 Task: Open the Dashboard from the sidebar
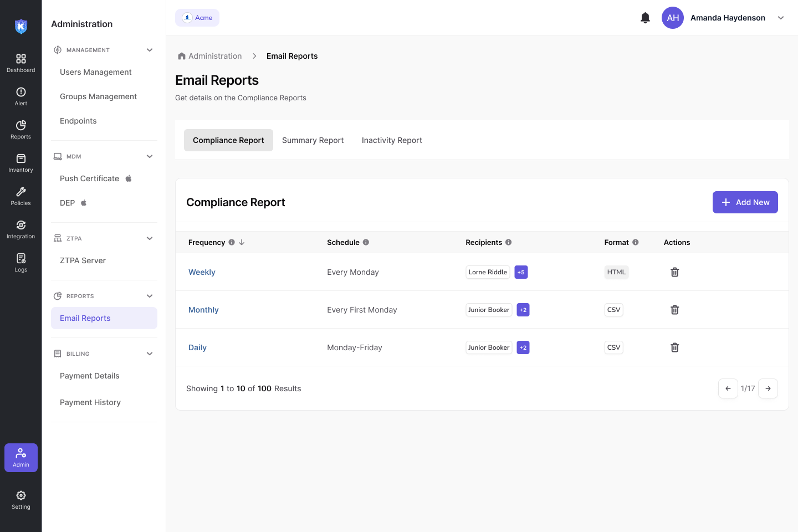[21, 63]
